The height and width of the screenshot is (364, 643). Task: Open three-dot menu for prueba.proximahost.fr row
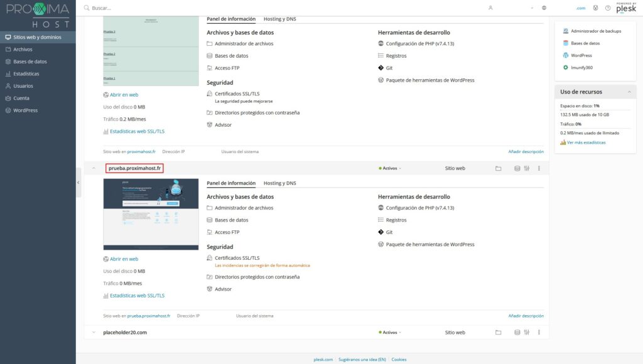tap(539, 168)
